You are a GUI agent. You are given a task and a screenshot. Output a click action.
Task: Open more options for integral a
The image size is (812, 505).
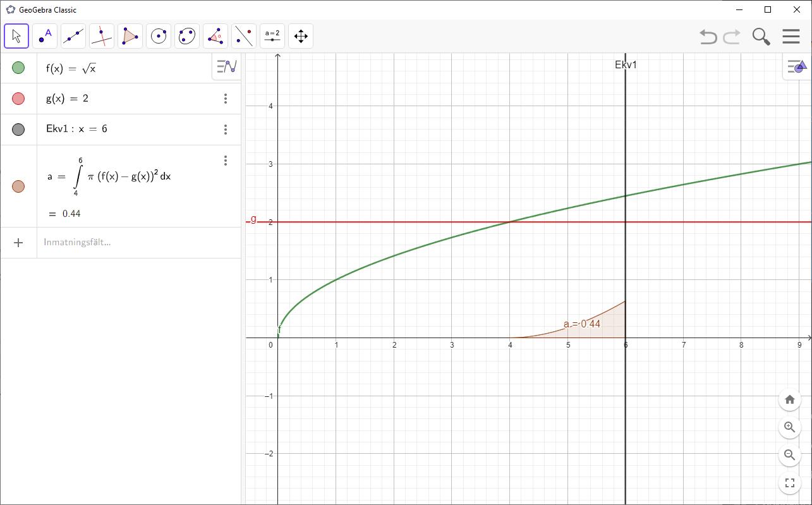[226, 161]
